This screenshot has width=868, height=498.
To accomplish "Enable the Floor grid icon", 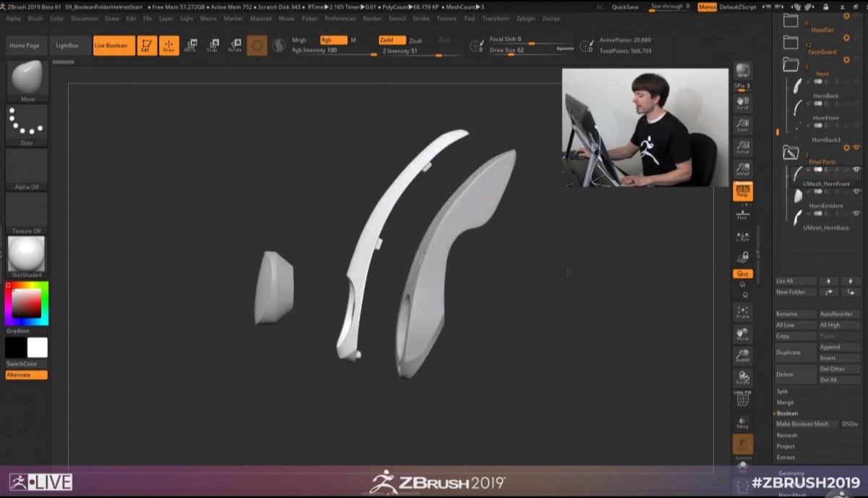I will pyautogui.click(x=742, y=214).
